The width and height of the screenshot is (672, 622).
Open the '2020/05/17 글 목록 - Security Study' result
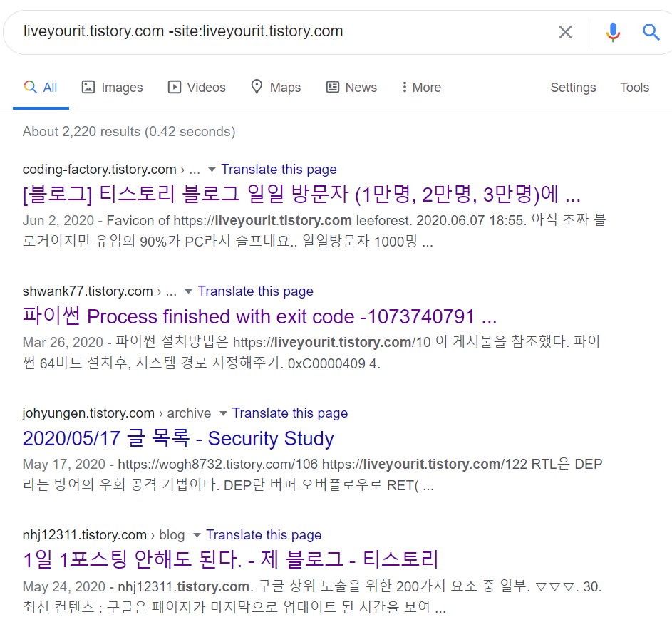(x=178, y=438)
